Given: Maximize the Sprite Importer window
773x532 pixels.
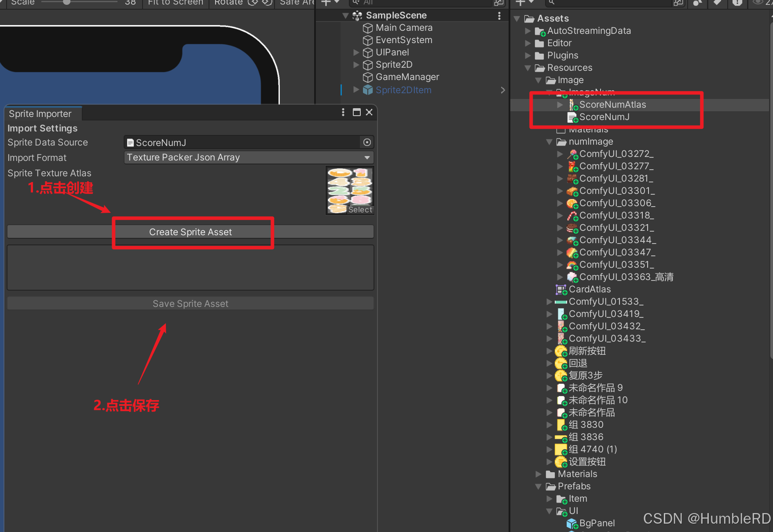Looking at the screenshot, I should coord(357,112).
